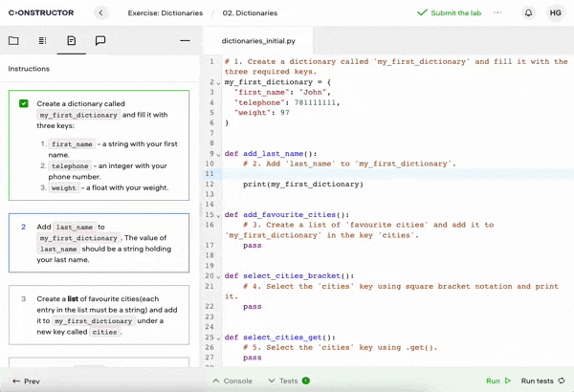Collapse add_last_name function at line 9

click(x=219, y=153)
